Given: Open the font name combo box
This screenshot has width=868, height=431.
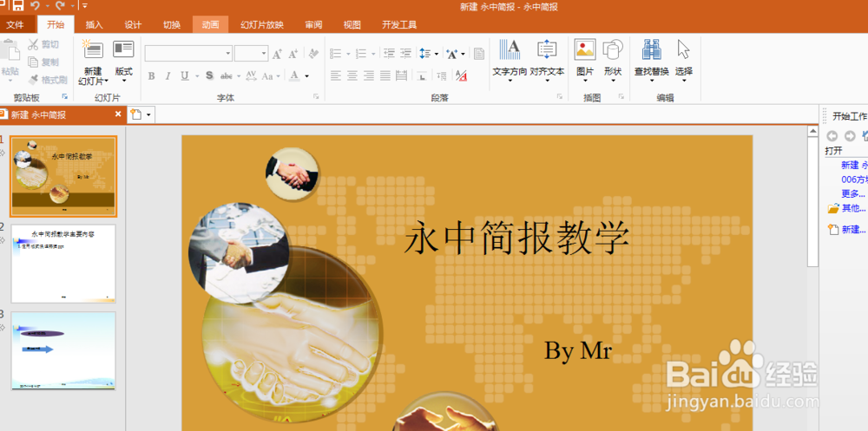Looking at the screenshot, I should [x=188, y=53].
